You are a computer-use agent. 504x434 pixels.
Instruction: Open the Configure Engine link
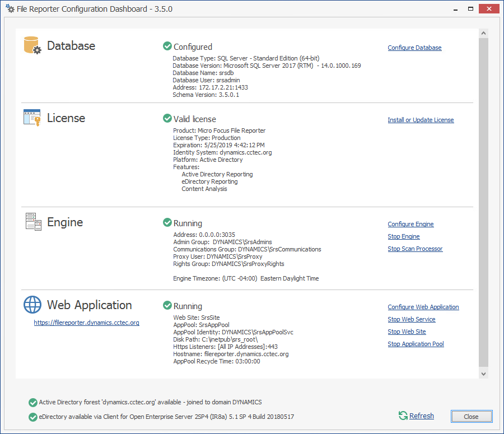tap(410, 224)
